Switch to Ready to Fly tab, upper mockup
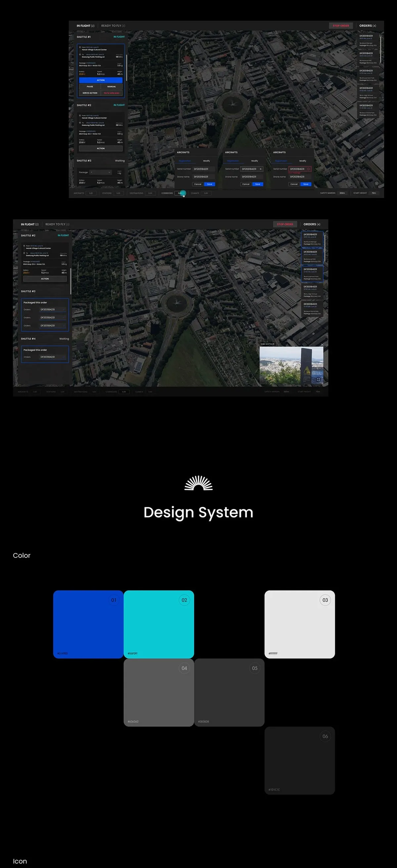Screen dimensions: 397x868 click(x=113, y=26)
